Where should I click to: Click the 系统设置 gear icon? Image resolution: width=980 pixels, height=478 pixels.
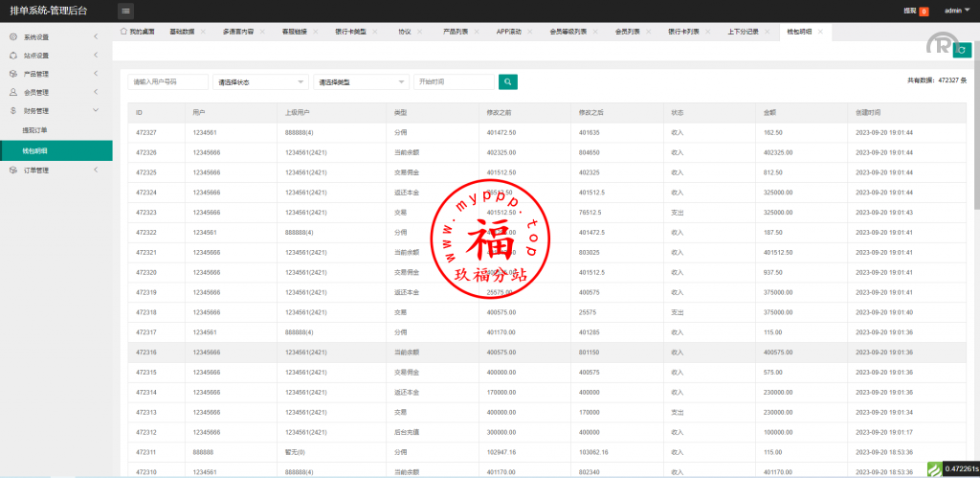(x=13, y=37)
